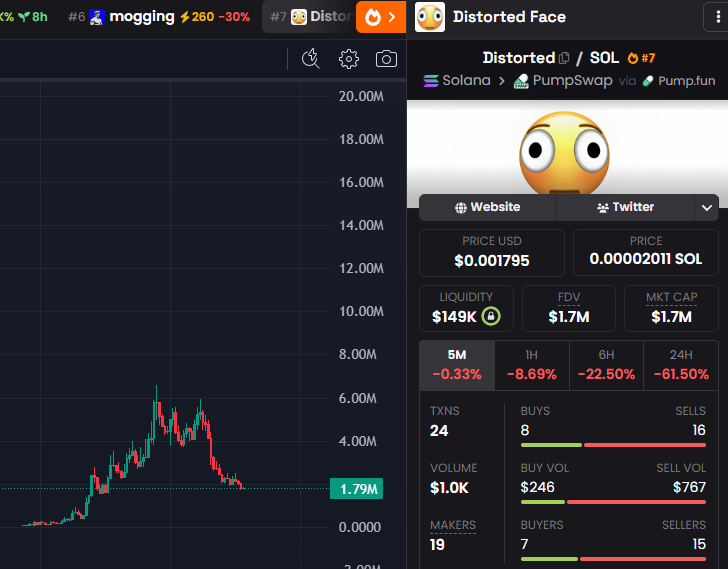This screenshot has width=728, height=569.
Task: Open the chart settings gear icon
Action: (349, 59)
